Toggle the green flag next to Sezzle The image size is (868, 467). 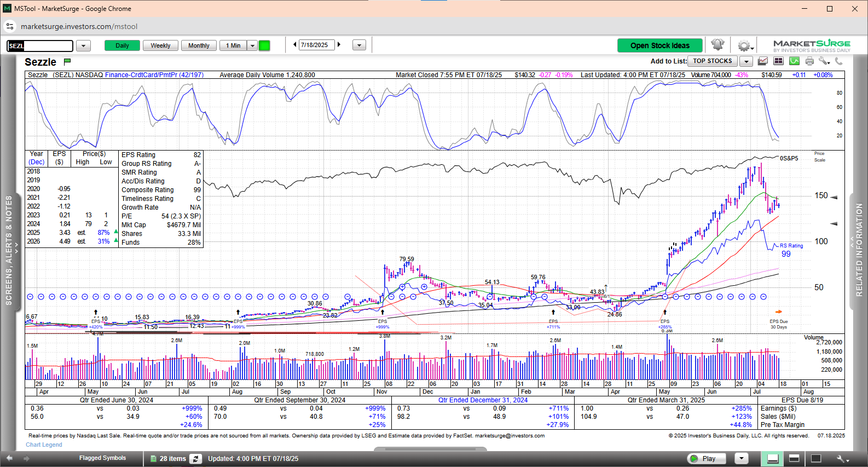[x=67, y=61]
